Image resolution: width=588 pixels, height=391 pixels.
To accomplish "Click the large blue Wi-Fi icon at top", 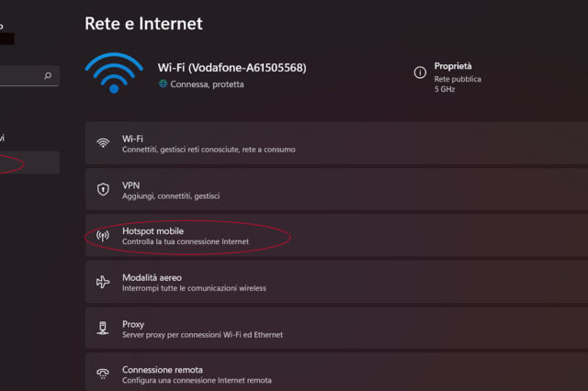I will tap(114, 73).
